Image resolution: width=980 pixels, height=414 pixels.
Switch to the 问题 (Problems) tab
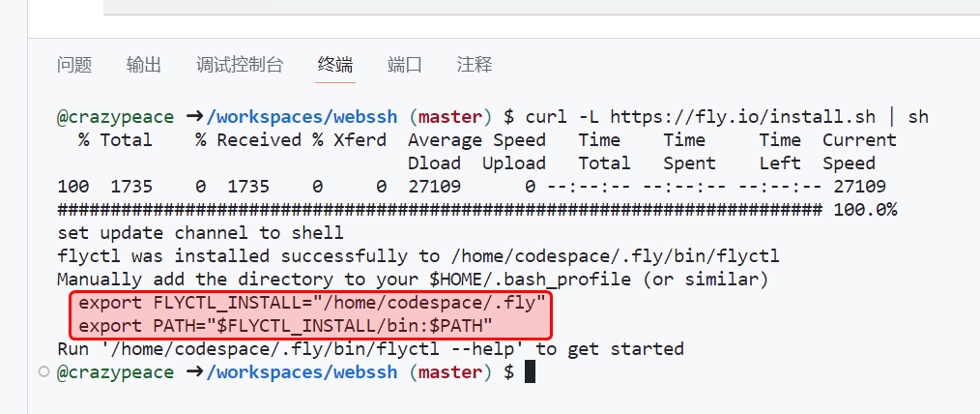pos(74,65)
